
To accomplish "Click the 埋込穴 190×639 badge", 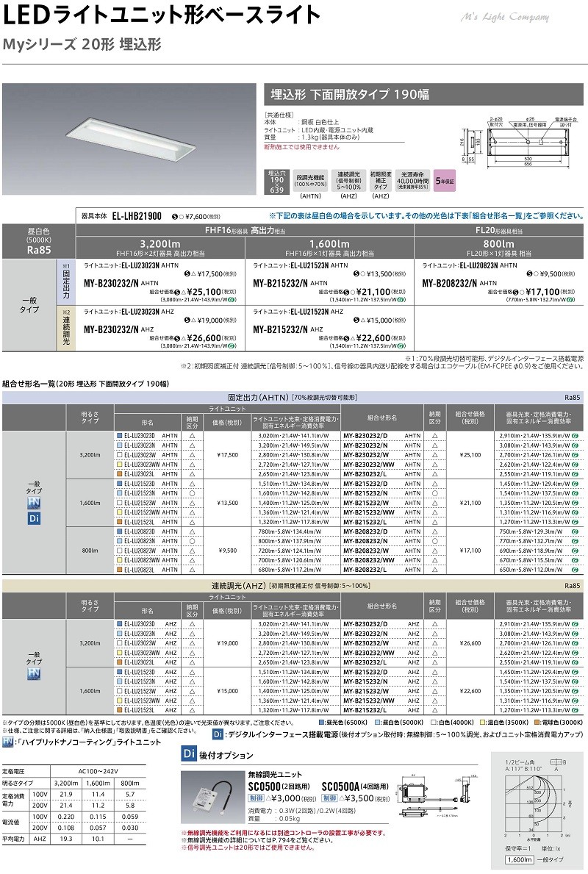I will 276,182.
